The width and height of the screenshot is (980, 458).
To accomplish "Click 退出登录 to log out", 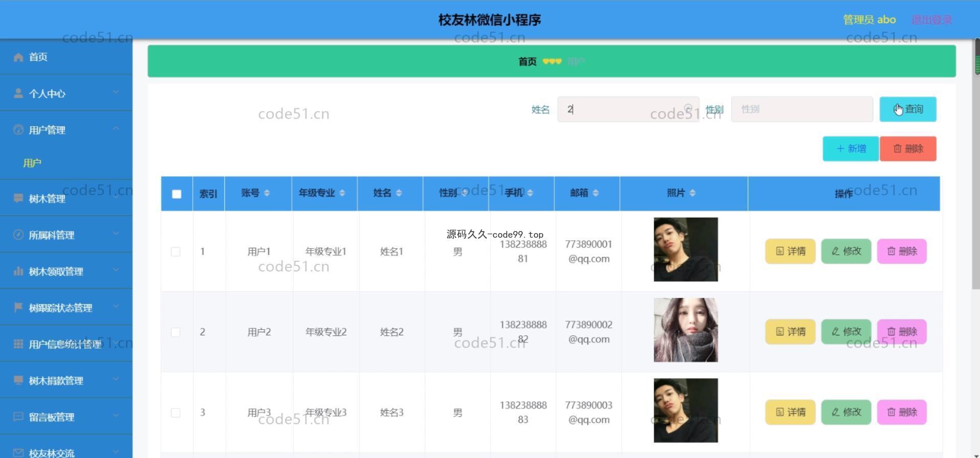I will [x=931, y=20].
